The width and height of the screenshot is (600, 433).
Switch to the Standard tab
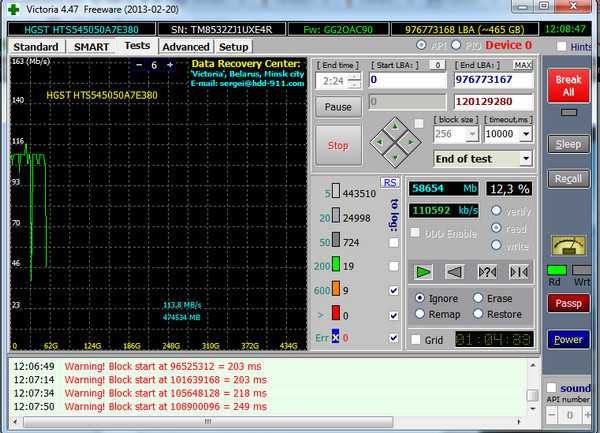tap(36, 47)
